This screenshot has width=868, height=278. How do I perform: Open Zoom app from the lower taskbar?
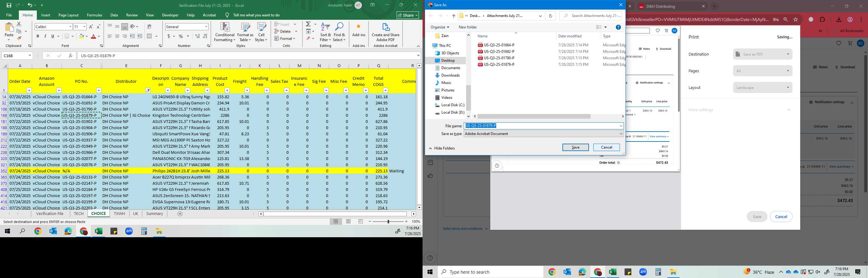[x=643, y=272]
